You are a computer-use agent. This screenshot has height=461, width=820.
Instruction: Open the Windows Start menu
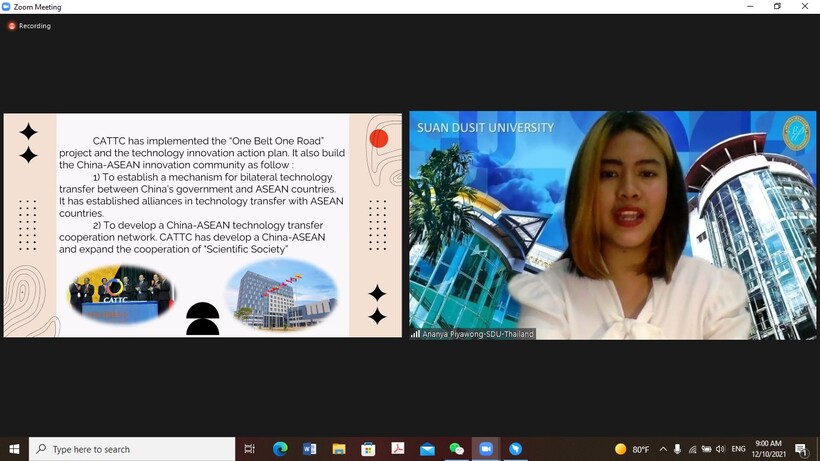click(x=14, y=449)
